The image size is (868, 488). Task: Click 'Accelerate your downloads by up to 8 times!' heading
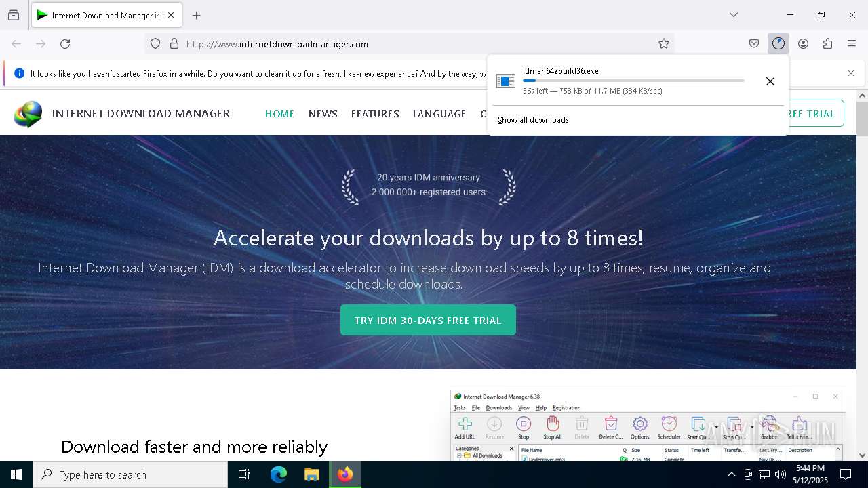[x=429, y=238]
